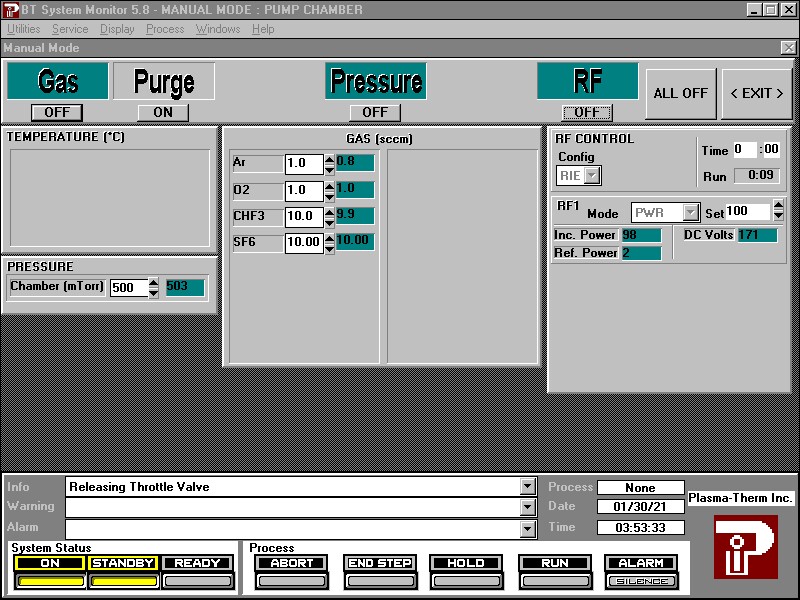Toggle the Purge ON switch

(163, 112)
